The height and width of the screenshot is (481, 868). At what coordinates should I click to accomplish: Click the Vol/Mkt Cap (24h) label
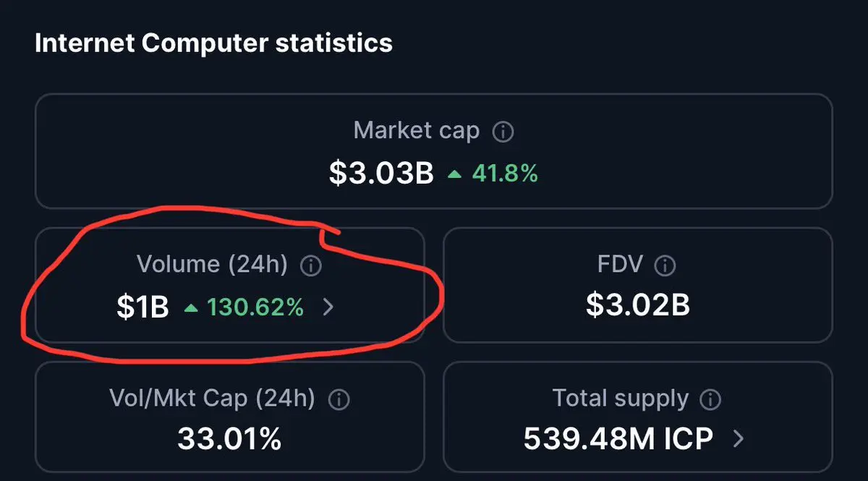pos(212,398)
